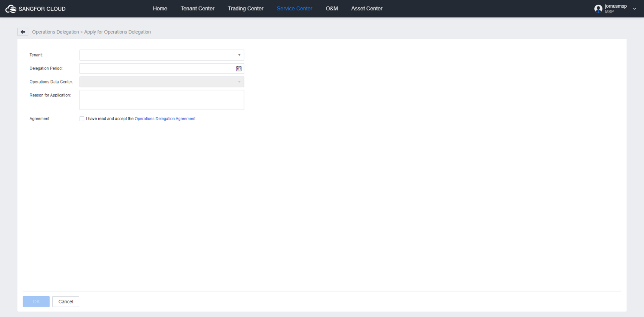The width and height of the screenshot is (644, 317).
Task: Click the user avatar icon
Action: (598, 9)
